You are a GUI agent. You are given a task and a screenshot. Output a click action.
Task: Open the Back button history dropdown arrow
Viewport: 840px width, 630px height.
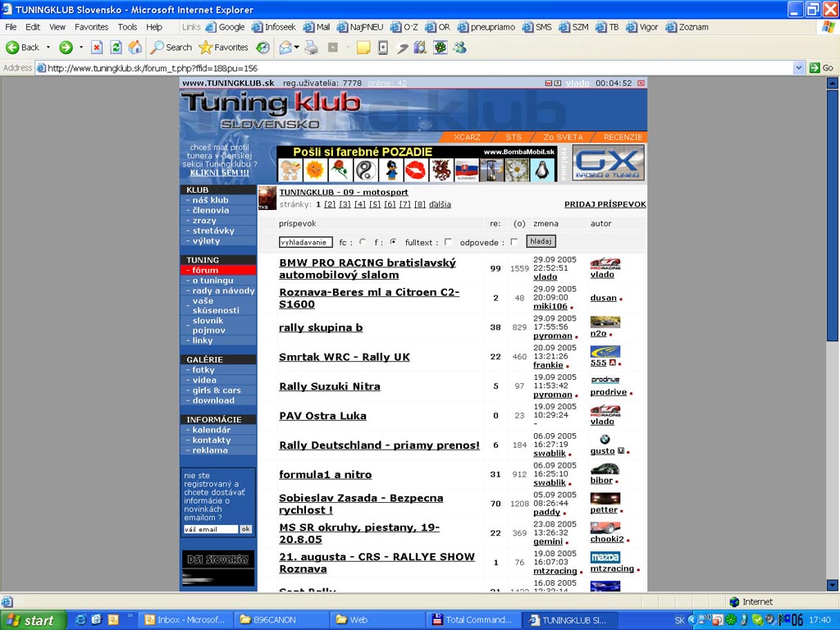pyautogui.click(x=48, y=48)
